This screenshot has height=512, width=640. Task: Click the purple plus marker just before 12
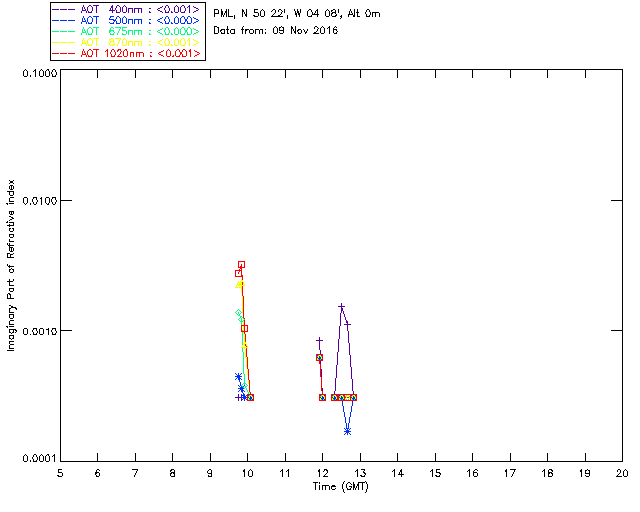click(x=320, y=340)
